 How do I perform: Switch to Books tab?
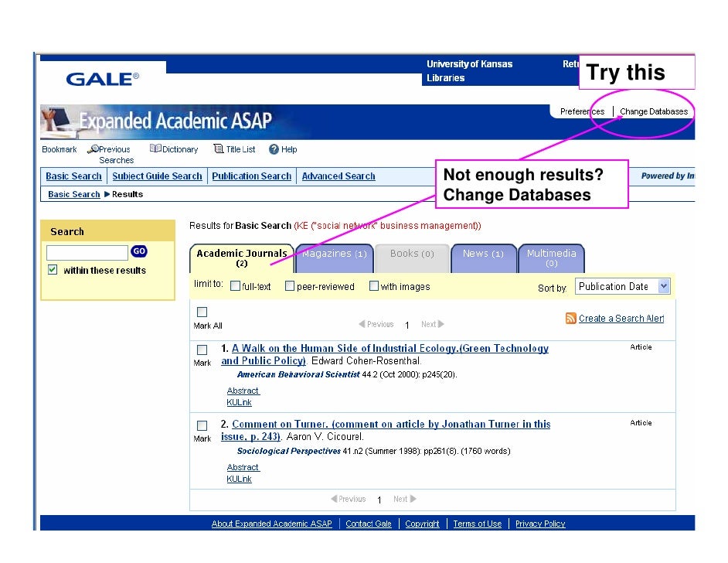[412, 258]
